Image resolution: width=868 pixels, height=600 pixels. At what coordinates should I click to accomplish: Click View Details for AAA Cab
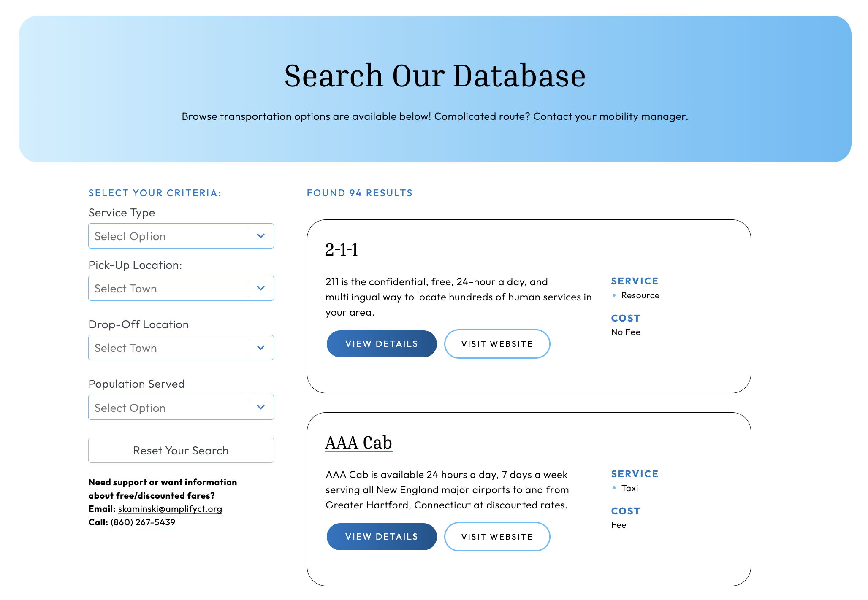381,536
